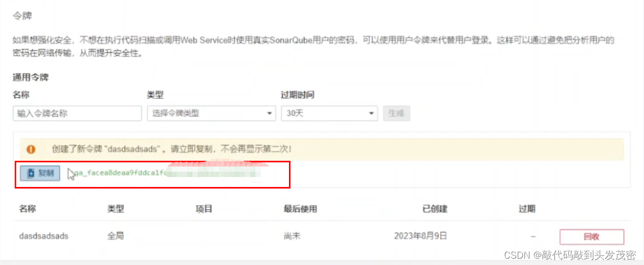Click the 名称 table column header
Viewport: 644px width, 265px height.
(28, 209)
